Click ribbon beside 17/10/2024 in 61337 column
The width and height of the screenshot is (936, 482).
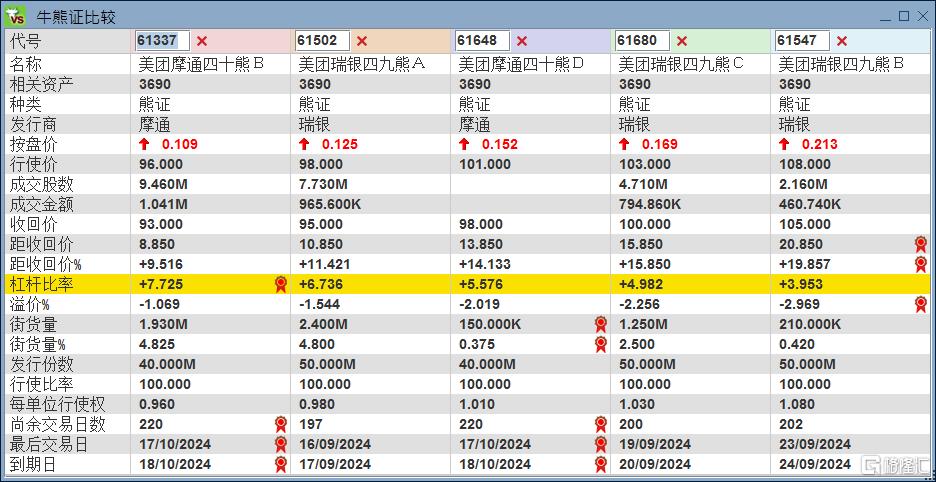[x=281, y=444]
